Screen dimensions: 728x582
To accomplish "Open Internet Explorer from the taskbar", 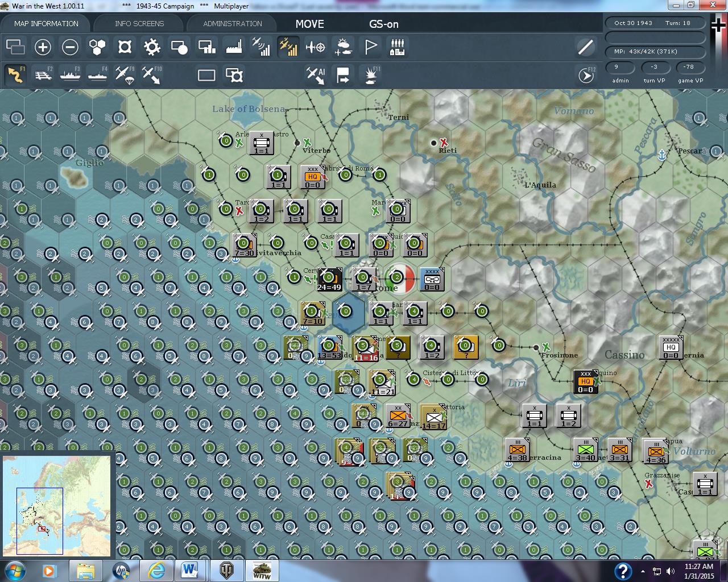I will [156, 570].
